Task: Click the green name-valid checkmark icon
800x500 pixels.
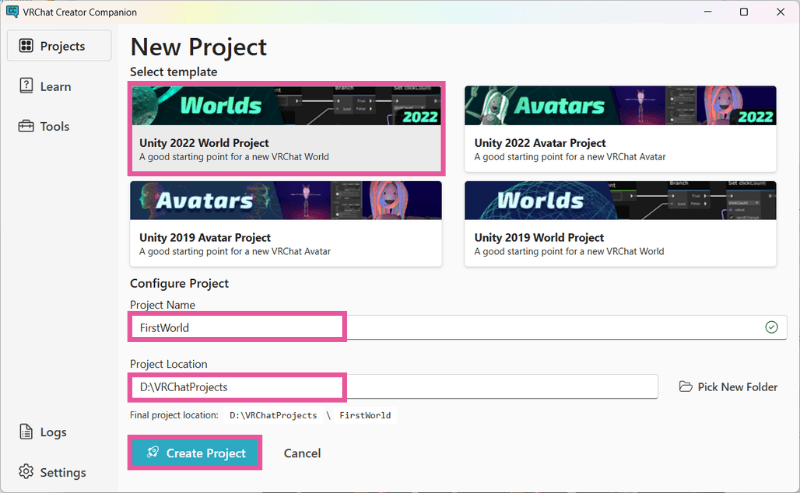Action: pyautogui.click(x=771, y=328)
